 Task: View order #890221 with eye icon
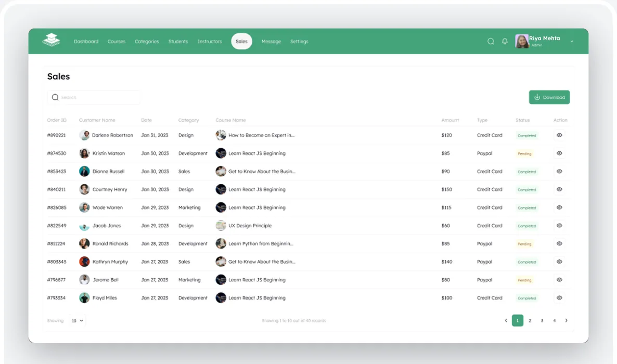559,135
